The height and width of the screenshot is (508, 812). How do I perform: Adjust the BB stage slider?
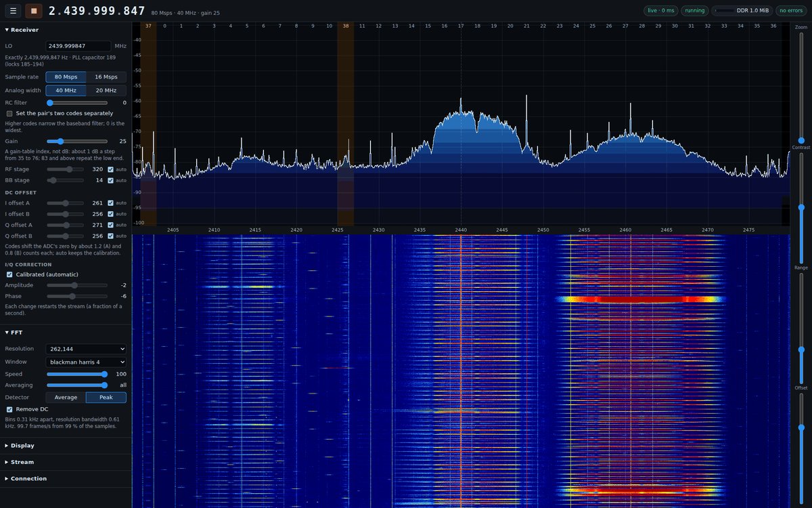(66, 180)
